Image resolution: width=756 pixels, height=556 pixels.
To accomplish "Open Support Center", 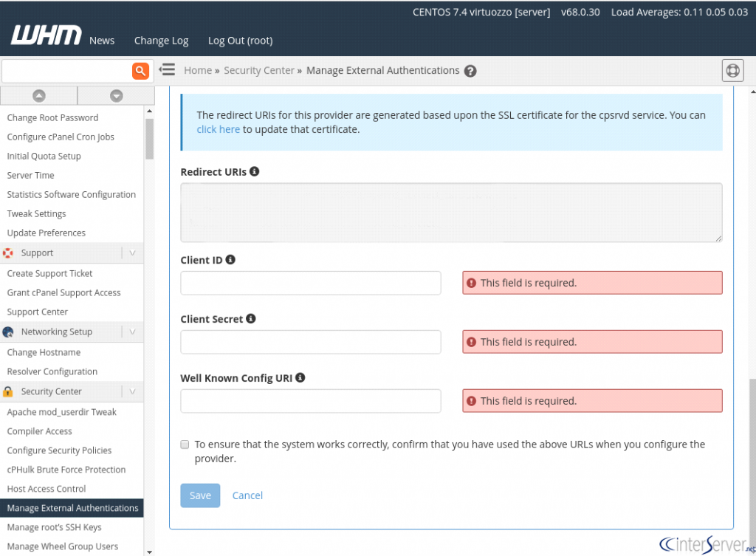I will (38, 312).
